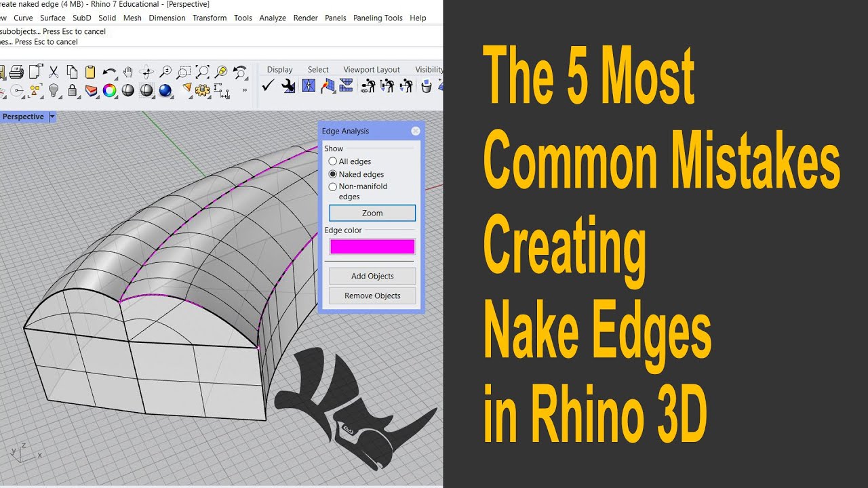Open the Curve menu

[x=23, y=18]
